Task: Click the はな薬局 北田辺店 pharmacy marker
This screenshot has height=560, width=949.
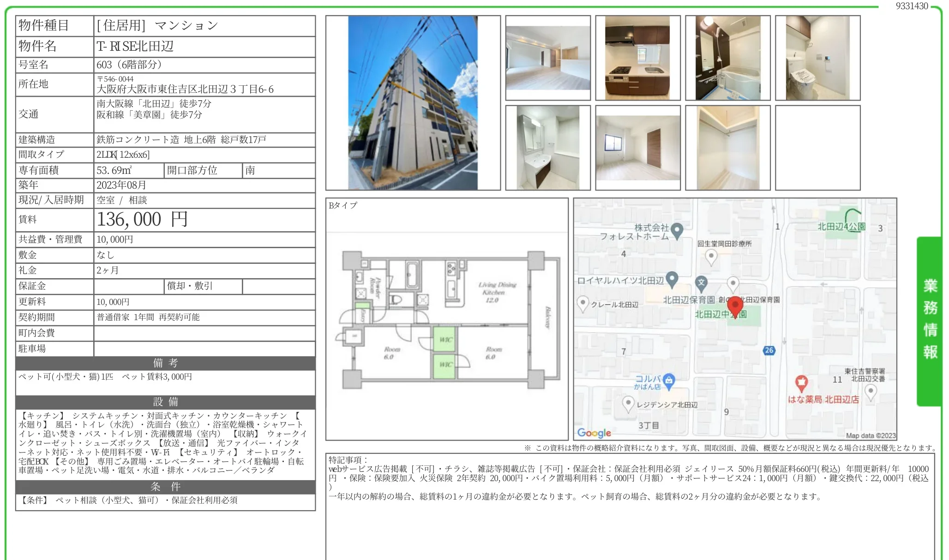Action: point(801,383)
